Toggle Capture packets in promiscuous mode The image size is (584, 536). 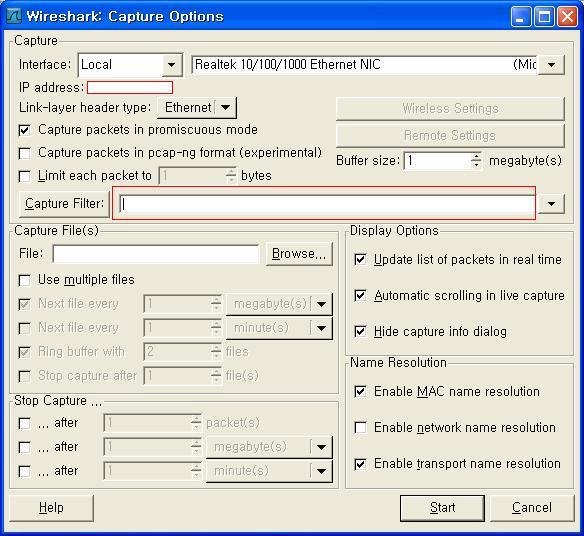(x=25, y=130)
